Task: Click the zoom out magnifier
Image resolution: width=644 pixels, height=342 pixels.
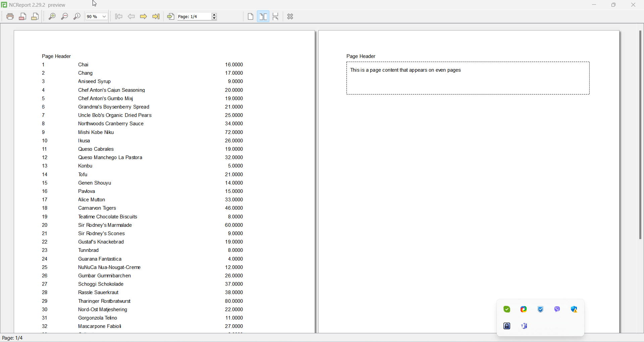Action: click(64, 16)
